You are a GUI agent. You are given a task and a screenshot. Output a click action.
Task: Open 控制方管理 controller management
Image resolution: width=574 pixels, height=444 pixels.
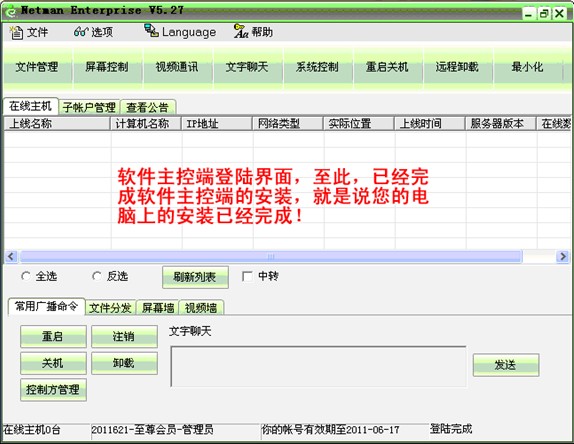pos(53,390)
